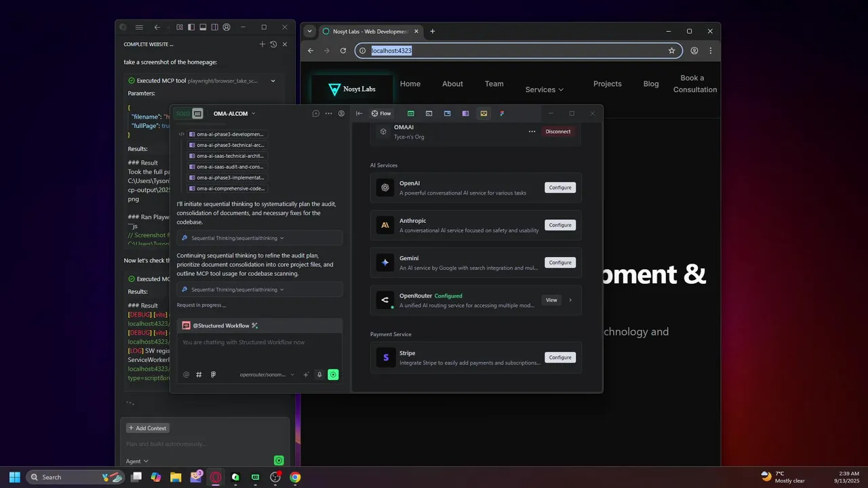Click the # context icon in the chat input

(199, 374)
